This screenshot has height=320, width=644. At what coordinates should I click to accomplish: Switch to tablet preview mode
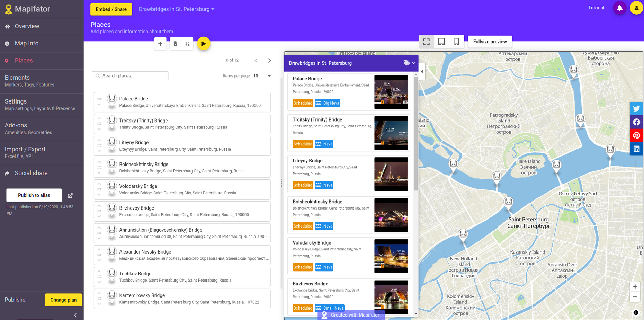click(x=441, y=42)
